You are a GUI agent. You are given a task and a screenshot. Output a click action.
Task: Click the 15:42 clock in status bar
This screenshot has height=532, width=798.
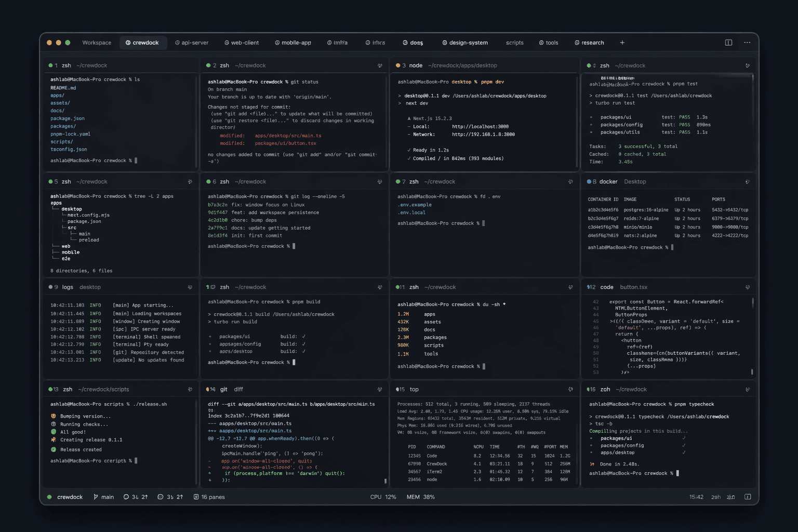pos(696,497)
